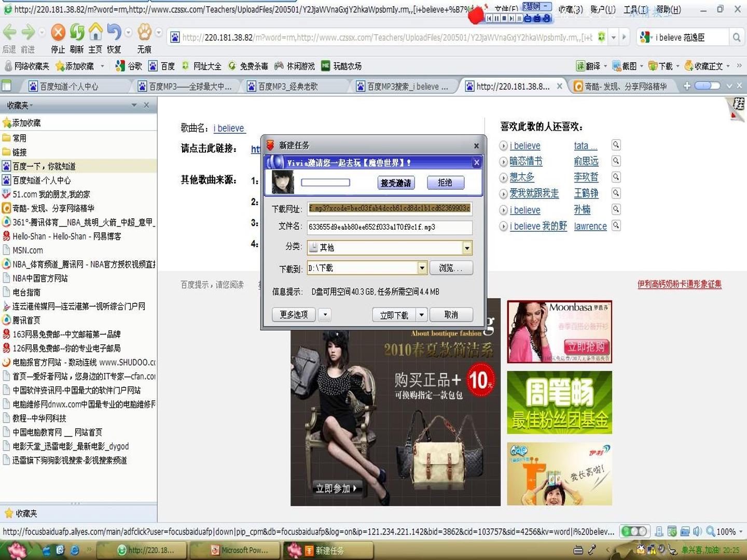Select radio button beside 暗恋情书
Image resolution: width=747 pixels, height=560 pixels.
(x=503, y=162)
